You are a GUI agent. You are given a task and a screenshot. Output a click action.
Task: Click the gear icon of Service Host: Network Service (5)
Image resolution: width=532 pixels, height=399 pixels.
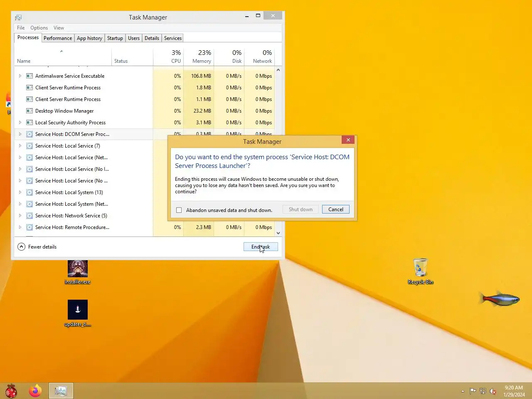pyautogui.click(x=30, y=216)
